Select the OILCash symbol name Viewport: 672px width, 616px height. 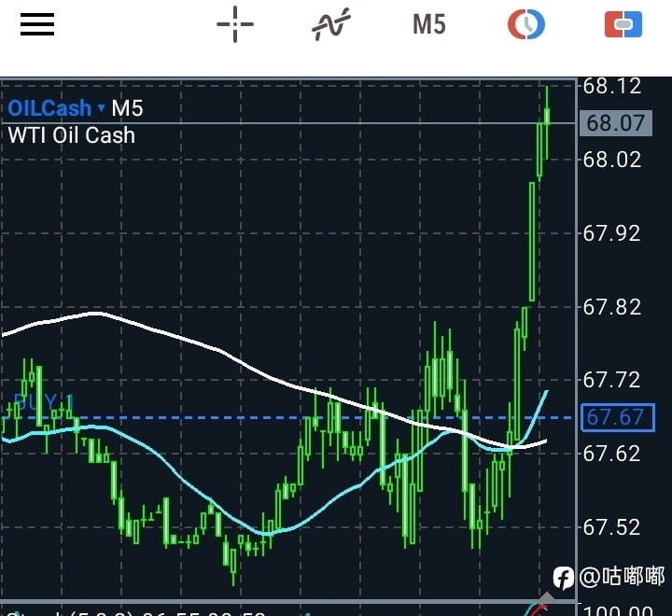(x=49, y=107)
